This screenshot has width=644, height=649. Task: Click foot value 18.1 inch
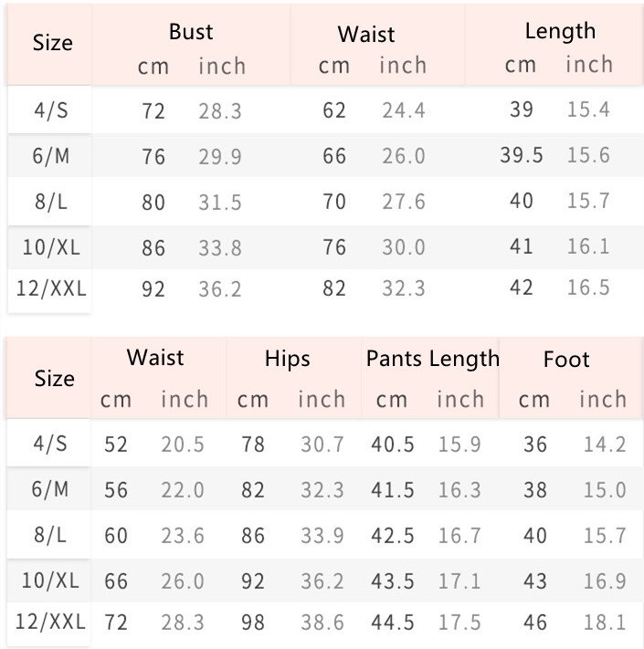[x=605, y=623]
